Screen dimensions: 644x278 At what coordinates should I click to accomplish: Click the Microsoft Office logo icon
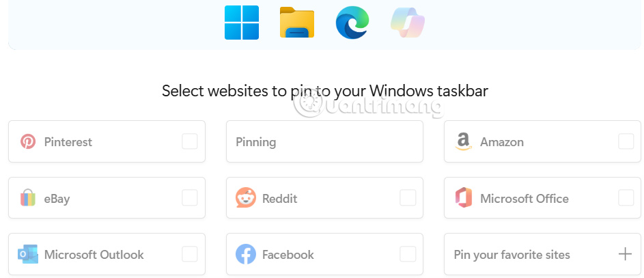pyautogui.click(x=464, y=199)
